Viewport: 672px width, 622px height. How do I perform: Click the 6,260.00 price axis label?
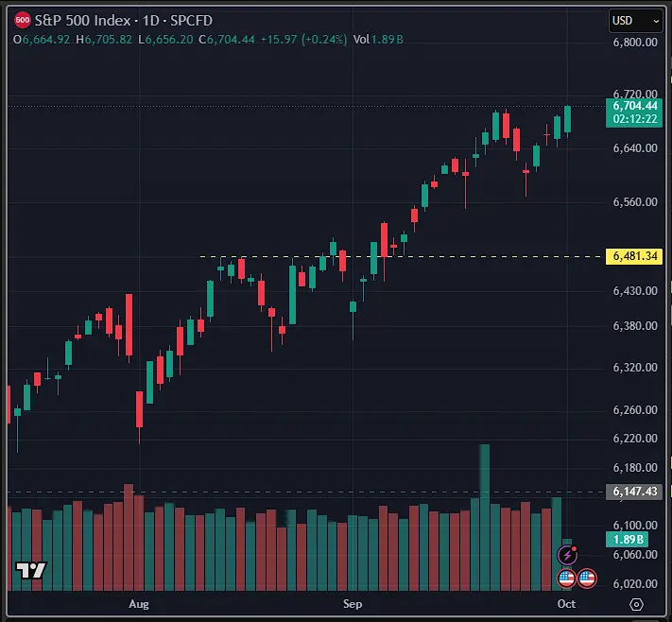coord(635,410)
